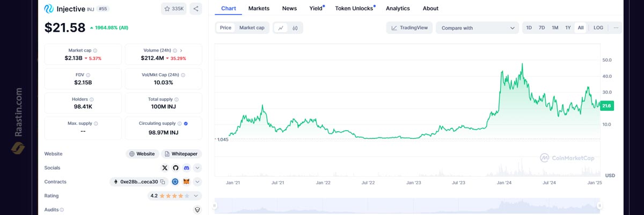Click the 100M INJ total supply value
The height and width of the screenshot is (215, 644).
click(x=163, y=107)
